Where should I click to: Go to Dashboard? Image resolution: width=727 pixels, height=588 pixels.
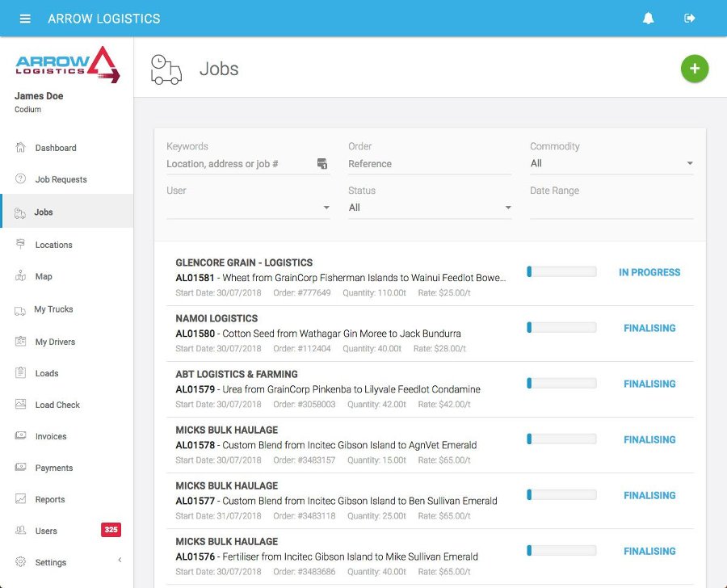point(56,148)
